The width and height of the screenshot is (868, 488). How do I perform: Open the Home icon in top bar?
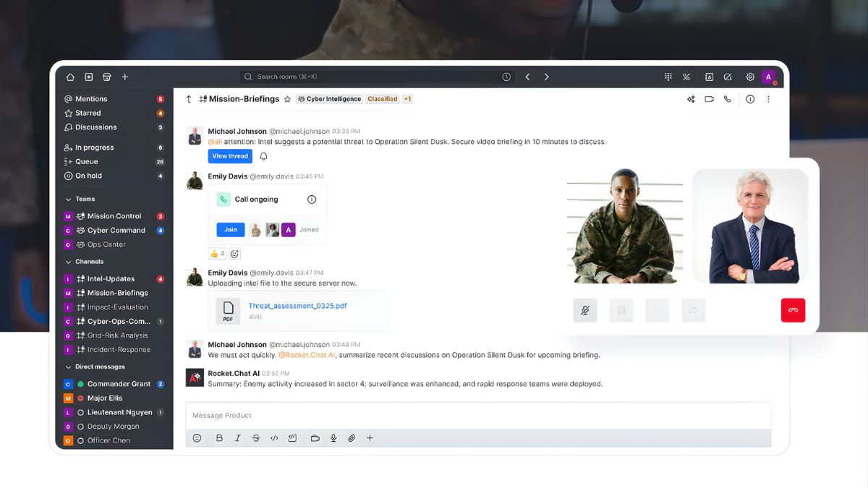point(70,77)
